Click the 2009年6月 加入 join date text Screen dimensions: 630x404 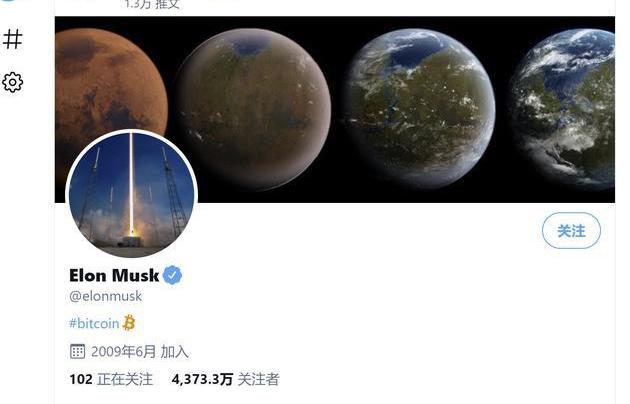[x=140, y=352]
